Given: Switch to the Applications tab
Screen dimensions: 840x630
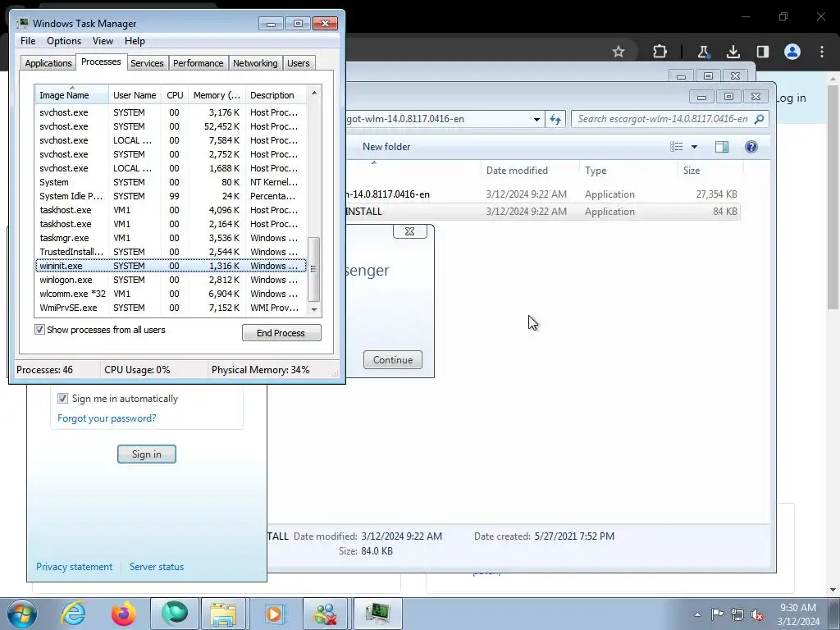Looking at the screenshot, I should [48, 63].
